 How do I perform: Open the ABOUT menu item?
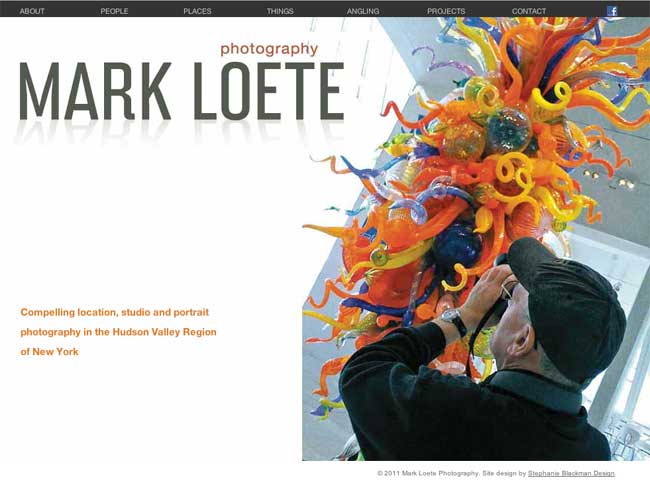pyautogui.click(x=32, y=11)
